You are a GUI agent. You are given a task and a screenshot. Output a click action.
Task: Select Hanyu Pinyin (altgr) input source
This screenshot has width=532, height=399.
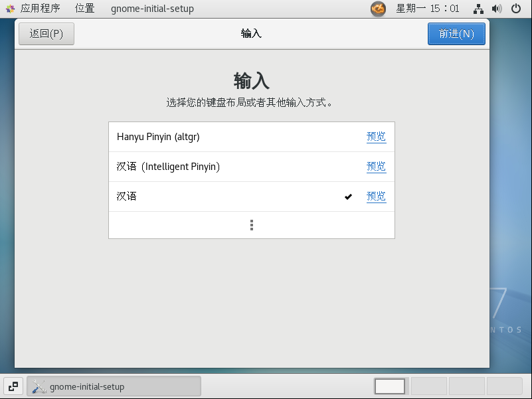tap(252, 137)
